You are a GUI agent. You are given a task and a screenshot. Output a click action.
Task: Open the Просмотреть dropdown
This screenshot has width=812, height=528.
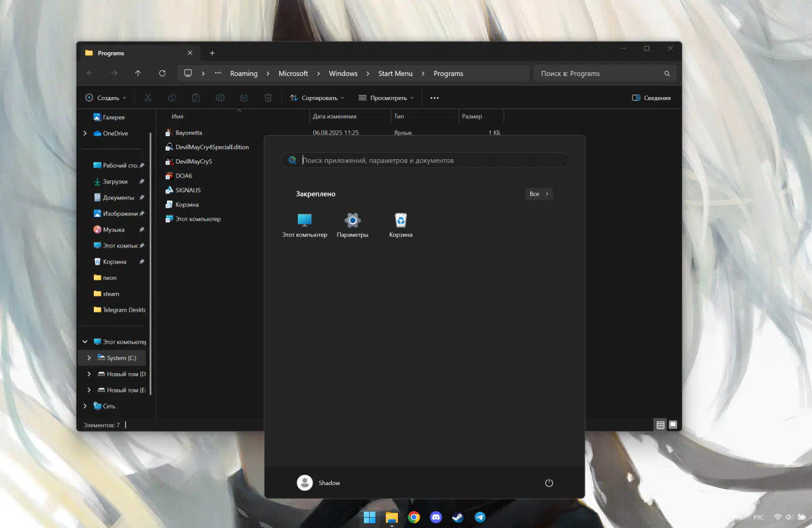pos(385,98)
